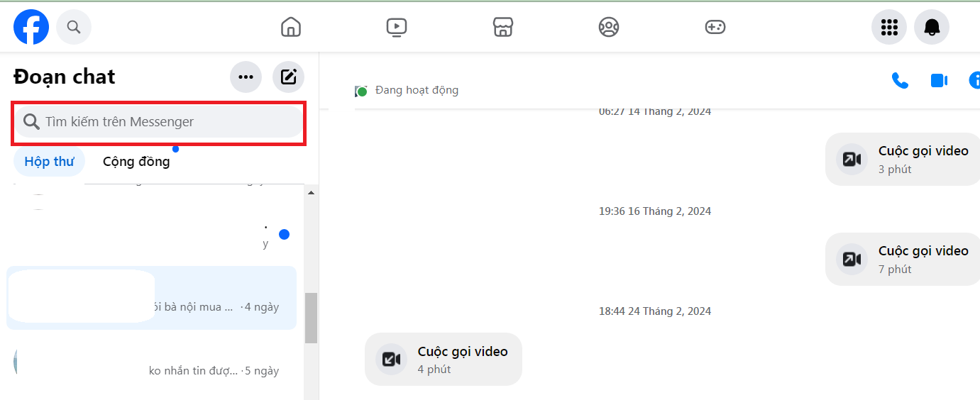The image size is (980, 400).
Task: Go to the Home feed icon
Action: tap(291, 27)
